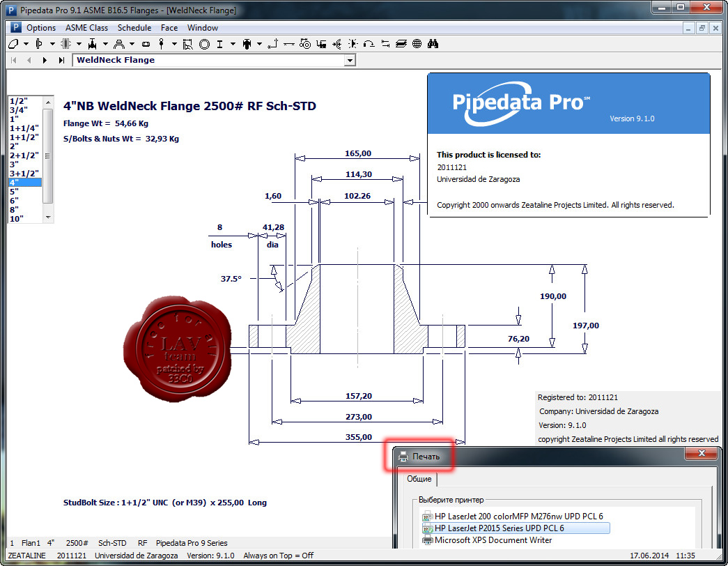
Task: Select 1/2" pipe size in list
Action: coord(25,101)
